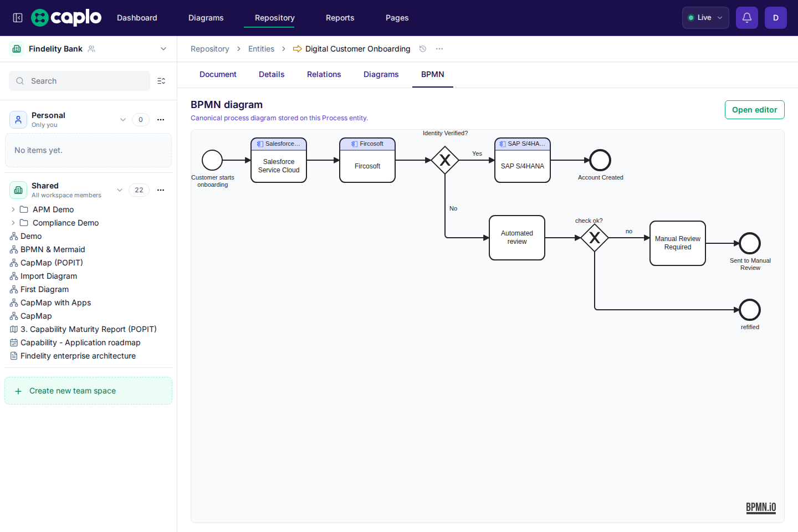This screenshot has height=532, width=798.
Task: Click the Account Created end event
Action: tap(600, 160)
